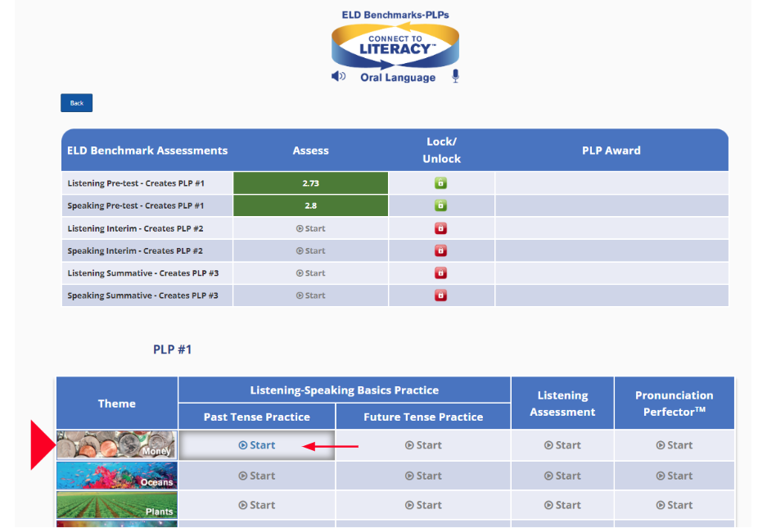Start the Listening Interim assessment
The height and width of the screenshot is (532, 767).
(310, 228)
